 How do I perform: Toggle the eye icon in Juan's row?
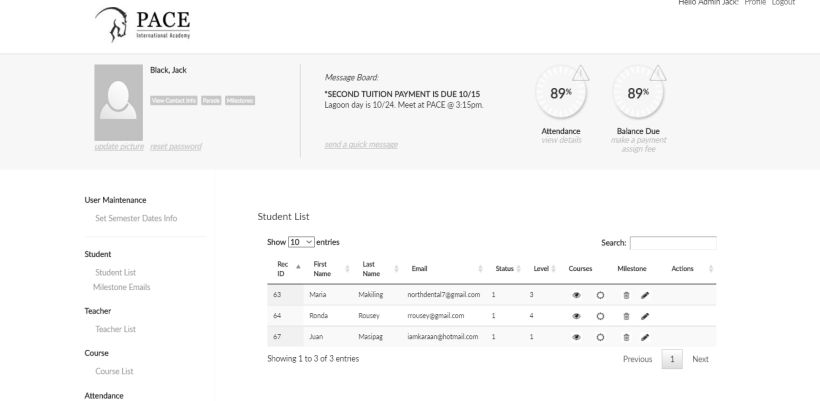click(577, 336)
